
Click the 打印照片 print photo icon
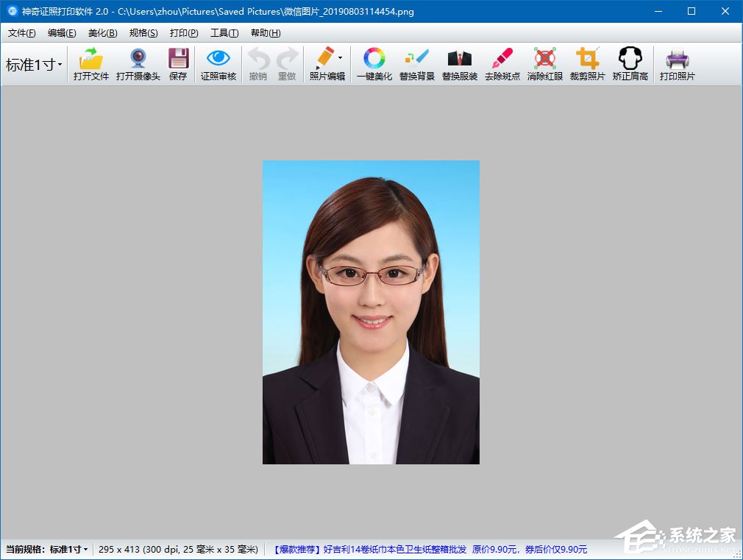point(677,63)
